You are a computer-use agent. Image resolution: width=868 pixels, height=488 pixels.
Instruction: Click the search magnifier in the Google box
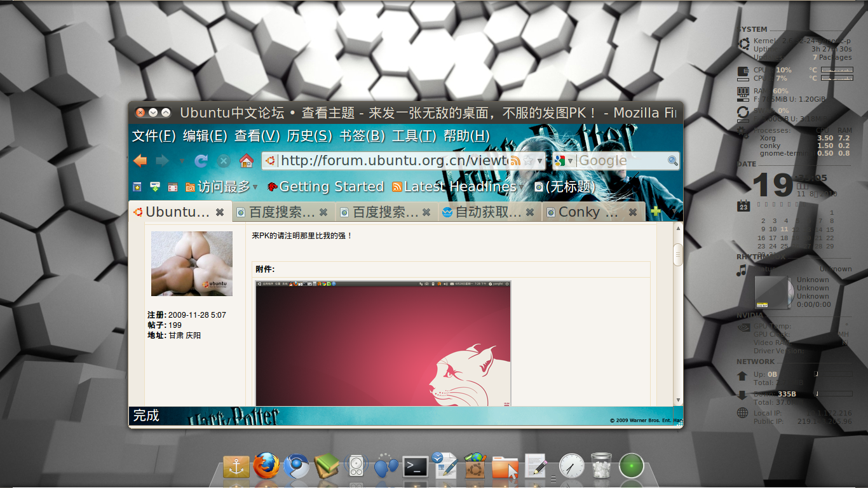672,161
